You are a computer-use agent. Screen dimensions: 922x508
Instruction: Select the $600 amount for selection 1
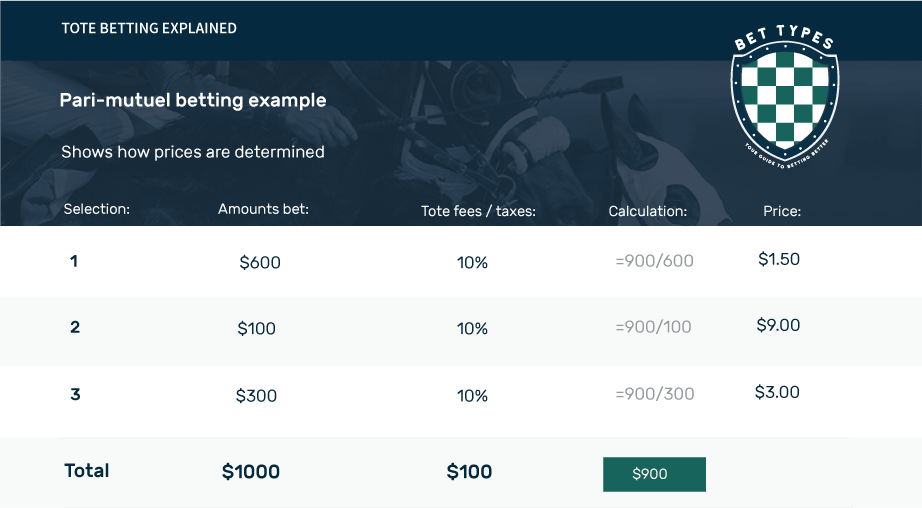pyautogui.click(x=260, y=262)
